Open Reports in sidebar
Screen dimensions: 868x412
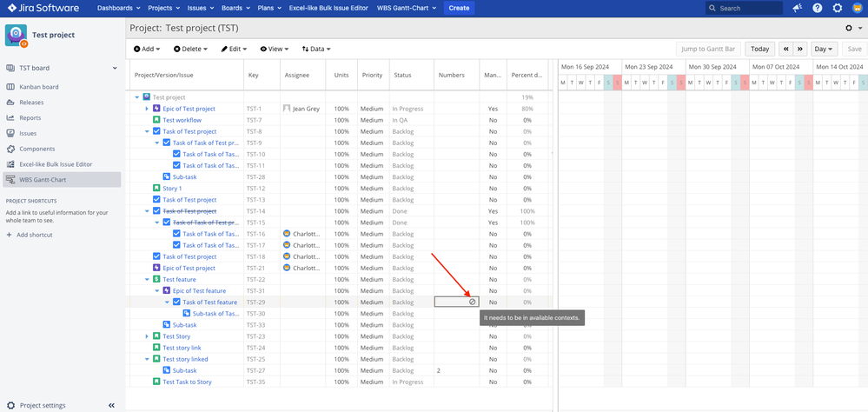30,118
